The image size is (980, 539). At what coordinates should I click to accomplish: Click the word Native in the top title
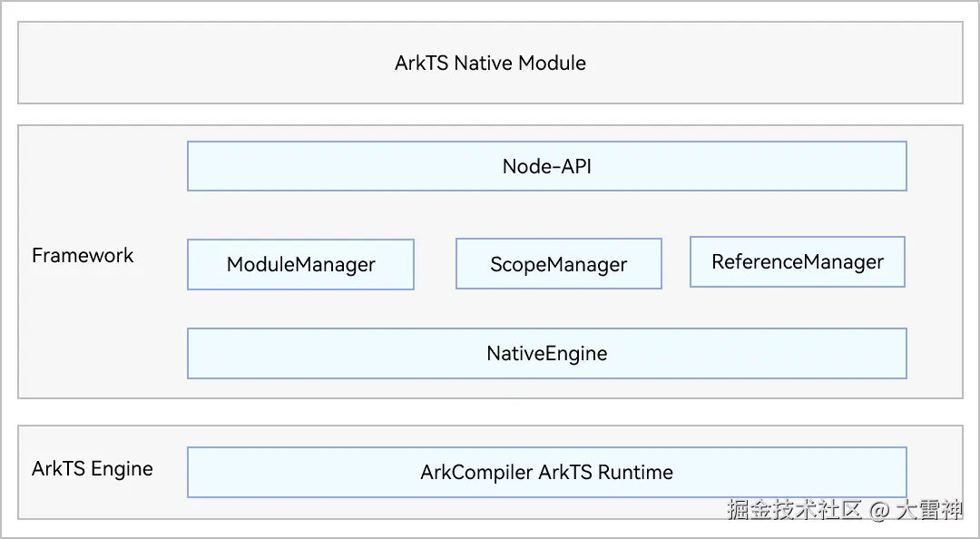pos(483,64)
